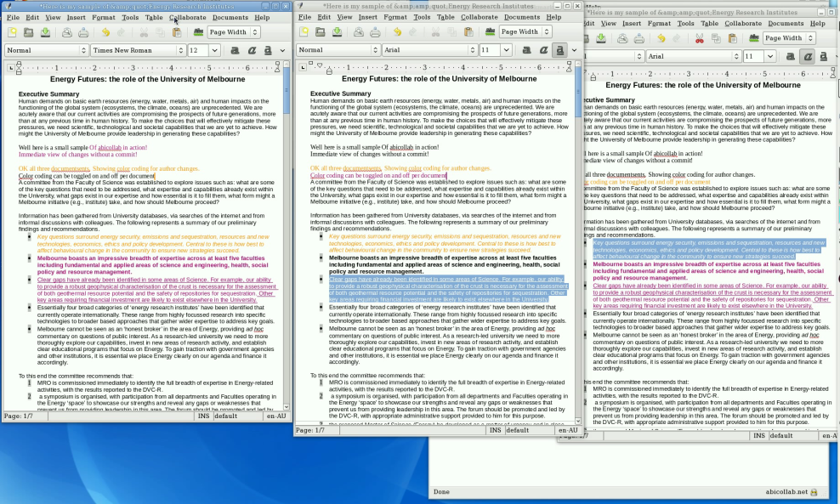Open the Documents menu in the middle window
840x504 pixels.
[522, 17]
